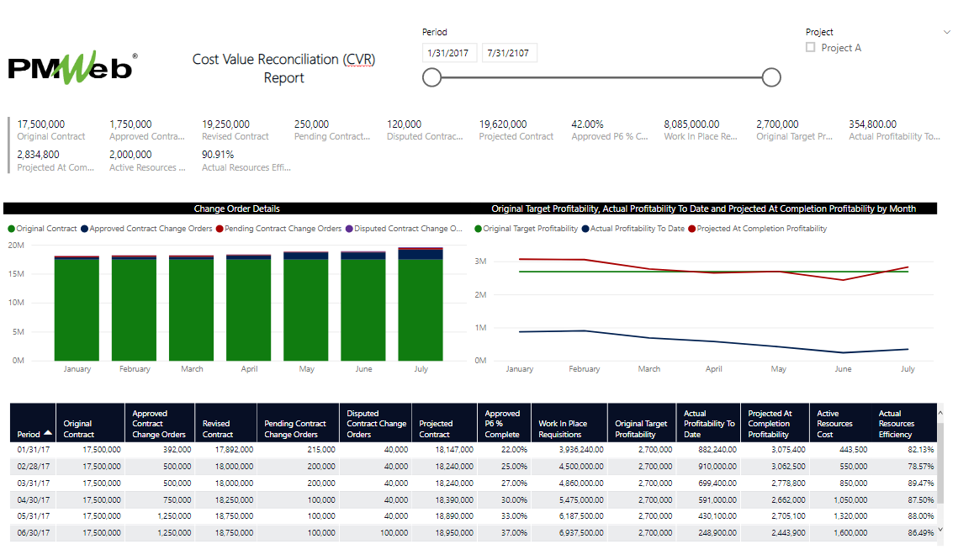
Task: Click the red Pending Contract Change Orders legend dot
Action: tap(220, 228)
